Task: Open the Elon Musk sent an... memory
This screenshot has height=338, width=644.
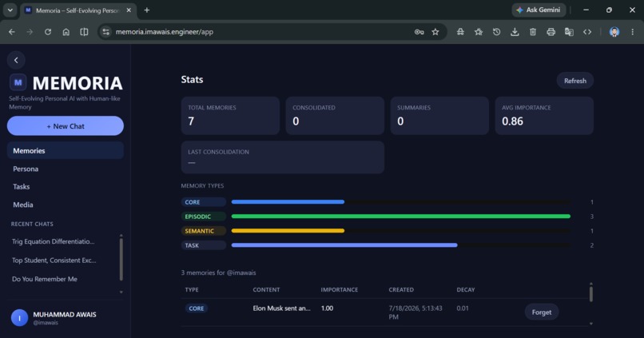Action: pos(282,308)
